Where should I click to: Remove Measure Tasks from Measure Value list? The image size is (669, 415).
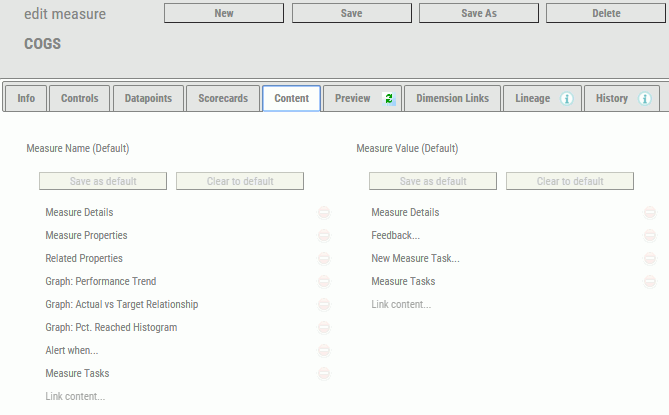tap(650, 282)
